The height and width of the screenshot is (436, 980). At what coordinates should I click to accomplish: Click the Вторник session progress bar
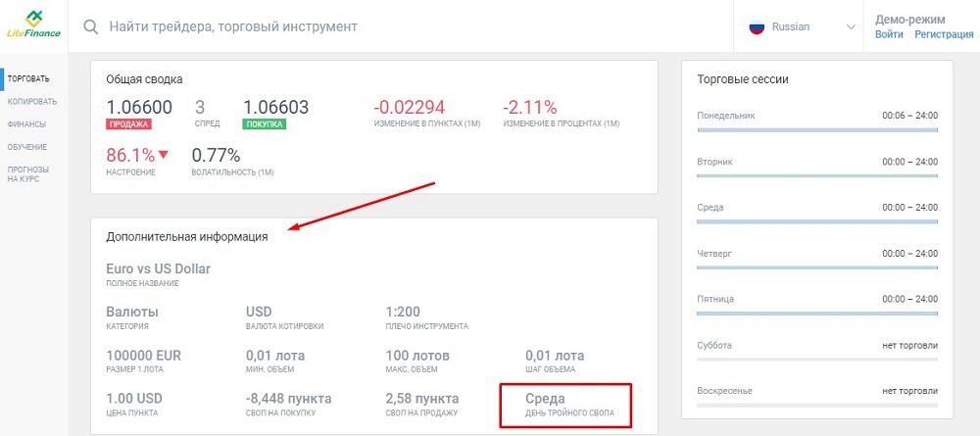point(817,176)
